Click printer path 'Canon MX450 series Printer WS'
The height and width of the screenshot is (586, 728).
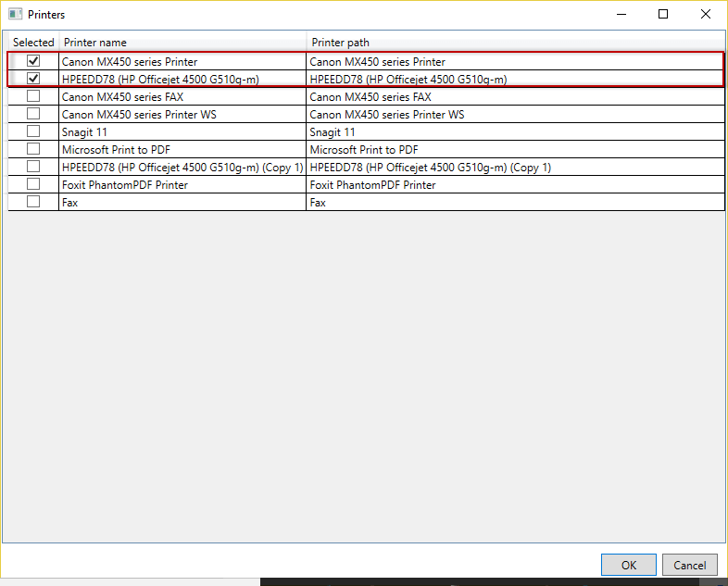[x=387, y=115]
